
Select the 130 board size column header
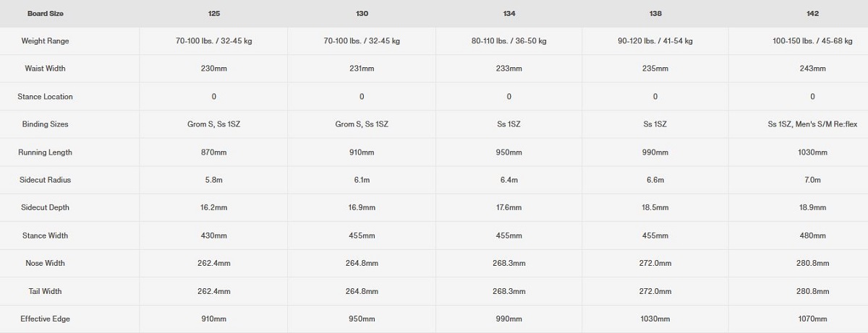[362, 14]
